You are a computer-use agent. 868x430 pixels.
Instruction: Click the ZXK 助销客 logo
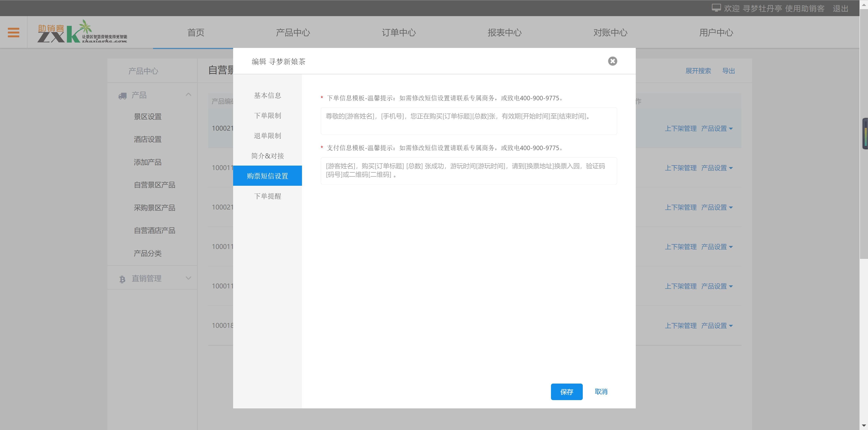pyautogui.click(x=82, y=32)
